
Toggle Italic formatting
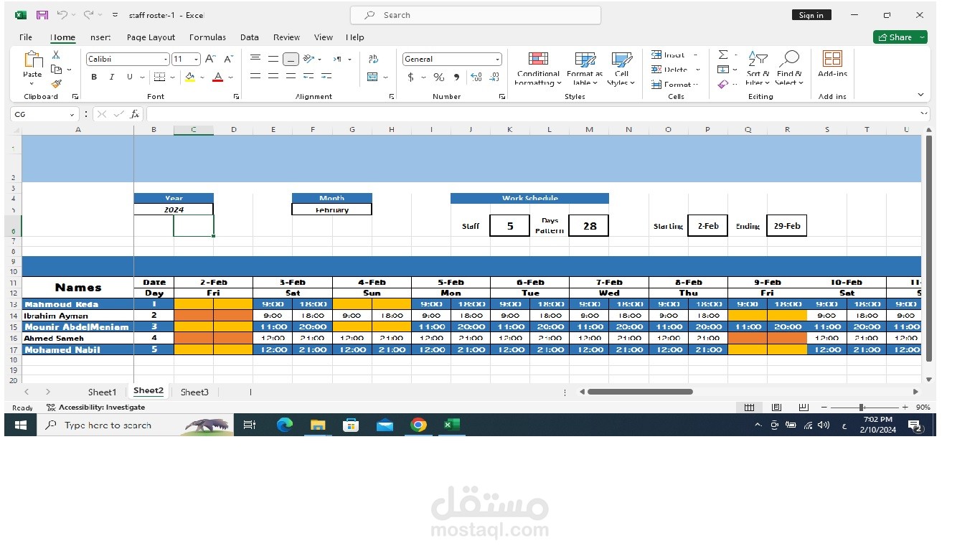tap(112, 77)
